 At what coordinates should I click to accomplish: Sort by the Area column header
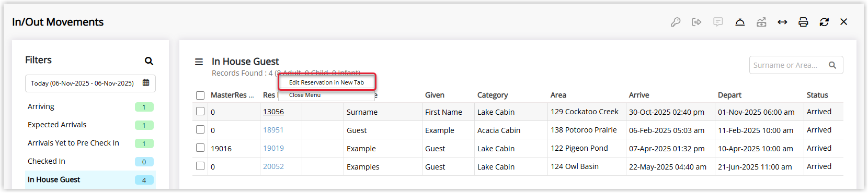coord(558,95)
